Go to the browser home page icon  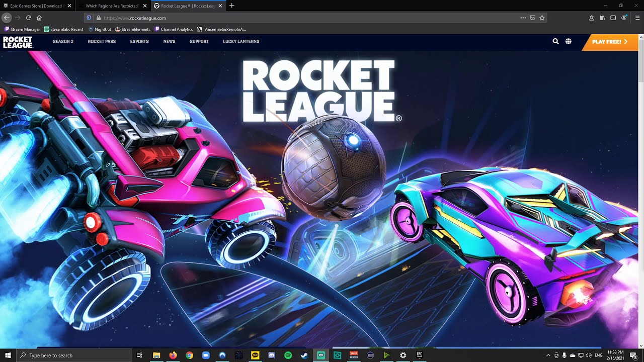(x=39, y=18)
